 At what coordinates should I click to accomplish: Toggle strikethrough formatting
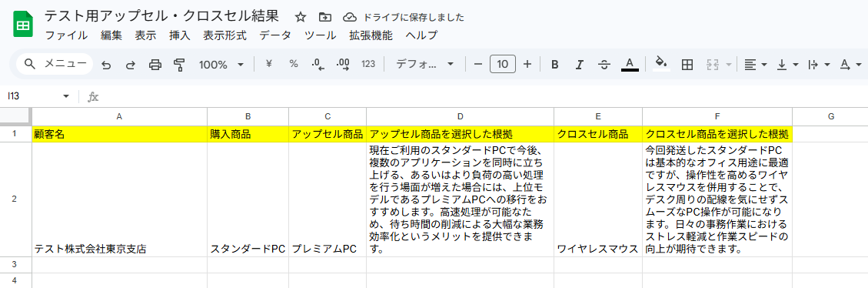(x=604, y=65)
